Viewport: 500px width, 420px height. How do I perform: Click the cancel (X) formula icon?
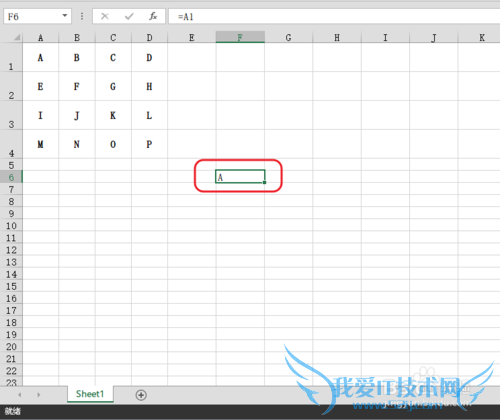coord(105,16)
